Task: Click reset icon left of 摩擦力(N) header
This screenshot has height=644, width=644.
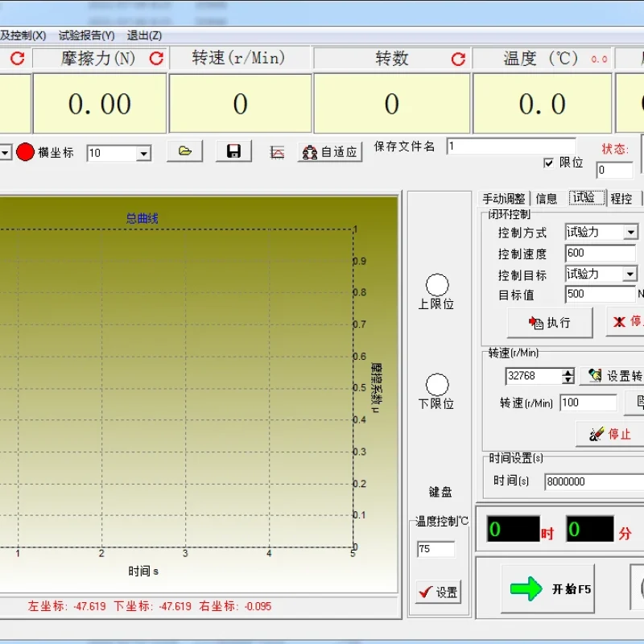Action: point(17,58)
